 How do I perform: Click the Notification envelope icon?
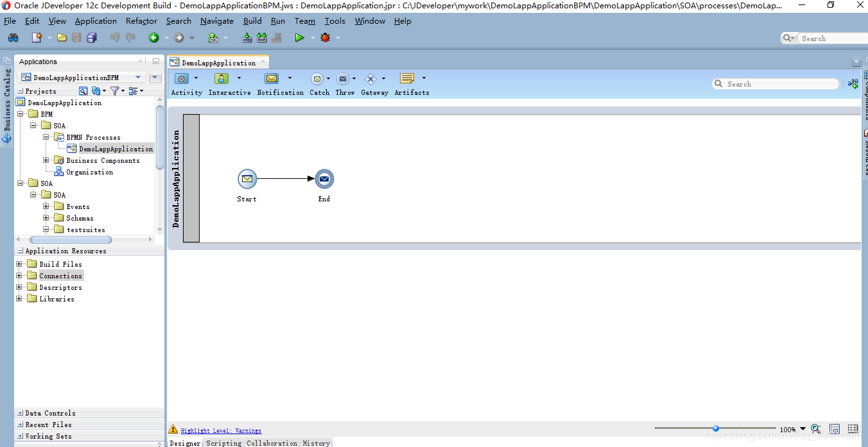point(272,79)
